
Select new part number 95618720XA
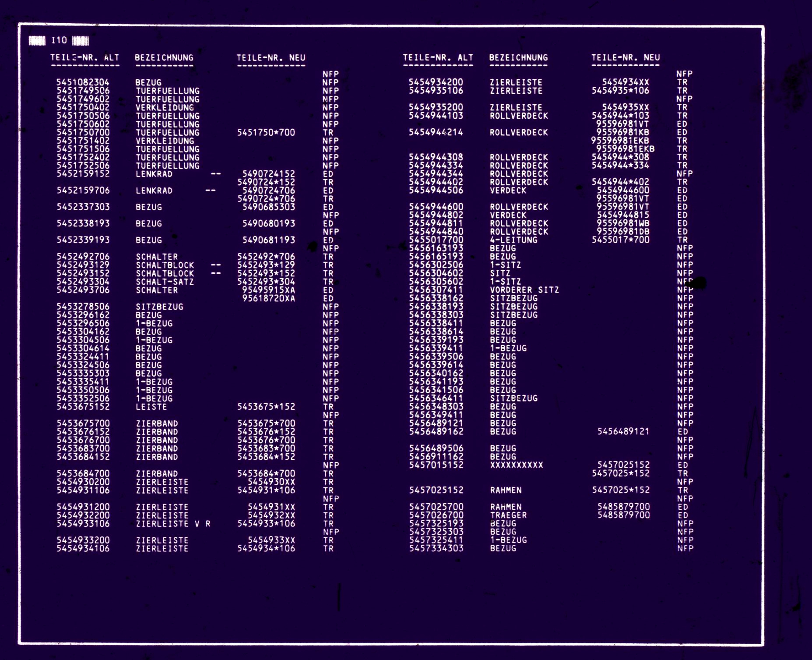click(268, 299)
